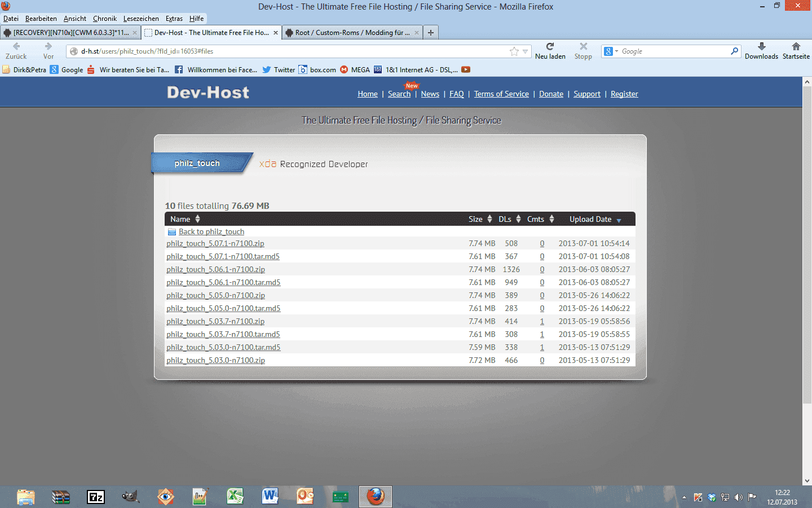
Task: Open Terms of Service link
Action: (501, 94)
